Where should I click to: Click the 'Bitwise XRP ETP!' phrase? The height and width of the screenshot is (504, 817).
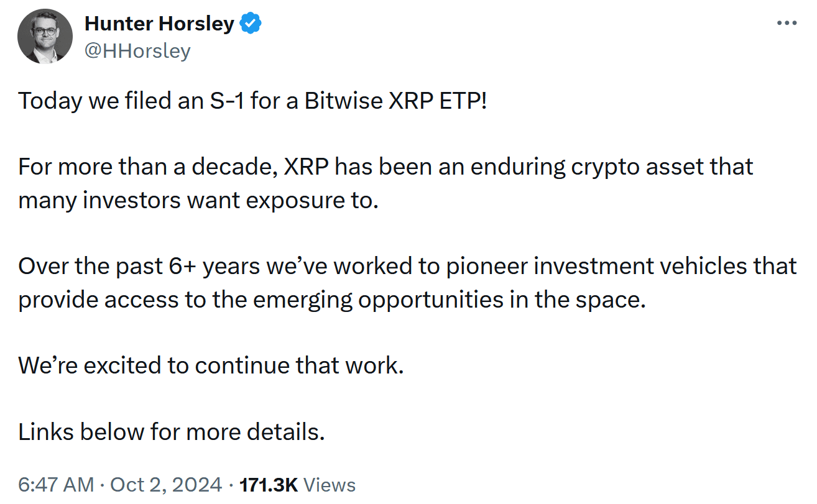pyautogui.click(x=395, y=100)
